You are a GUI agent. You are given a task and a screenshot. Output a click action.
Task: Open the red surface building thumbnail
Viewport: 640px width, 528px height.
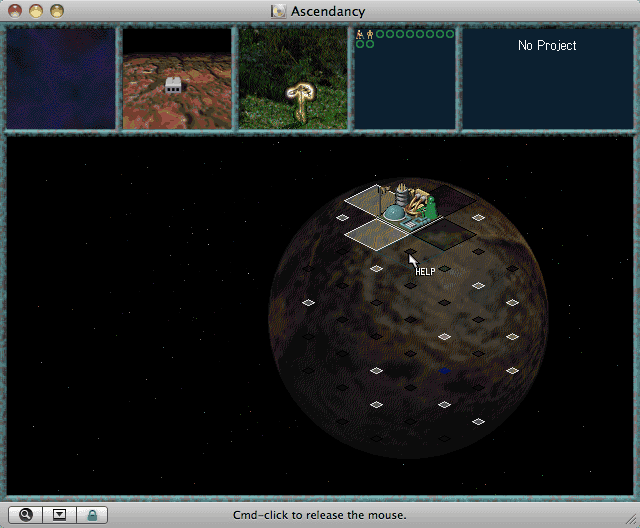(177, 78)
